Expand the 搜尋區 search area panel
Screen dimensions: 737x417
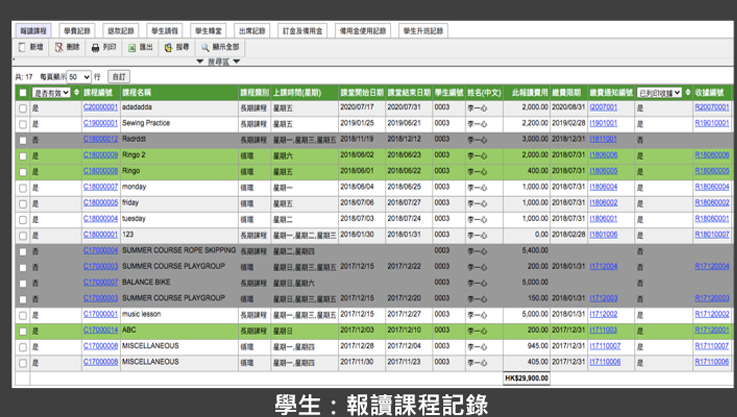[218, 62]
